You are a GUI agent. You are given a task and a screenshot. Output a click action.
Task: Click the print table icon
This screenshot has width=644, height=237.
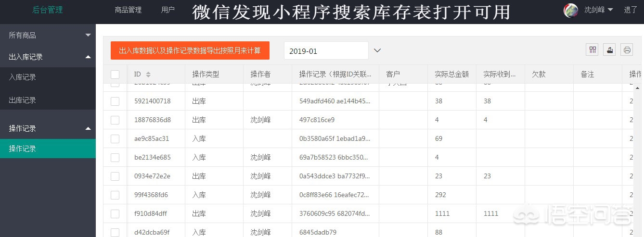click(627, 50)
